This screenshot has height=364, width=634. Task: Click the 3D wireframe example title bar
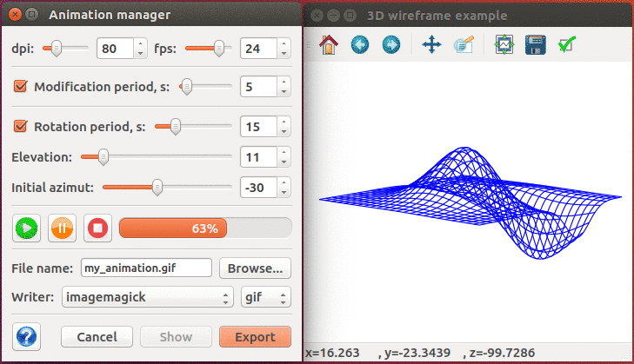click(x=468, y=16)
